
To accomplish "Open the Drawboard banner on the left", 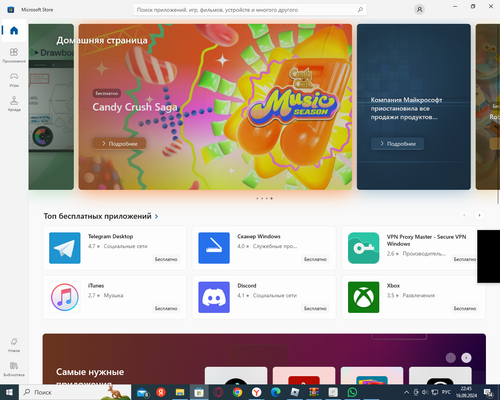I will click(51, 107).
